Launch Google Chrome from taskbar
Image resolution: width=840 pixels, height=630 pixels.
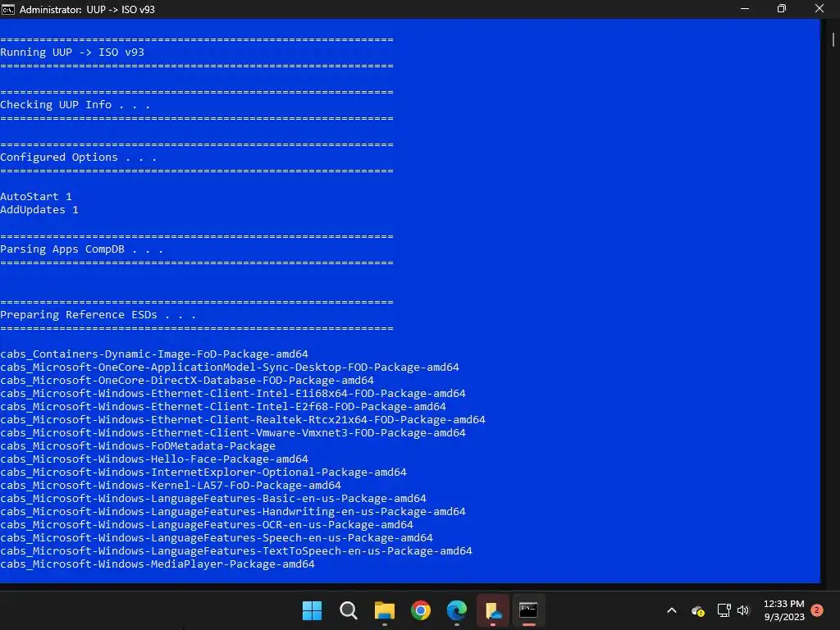click(421, 610)
